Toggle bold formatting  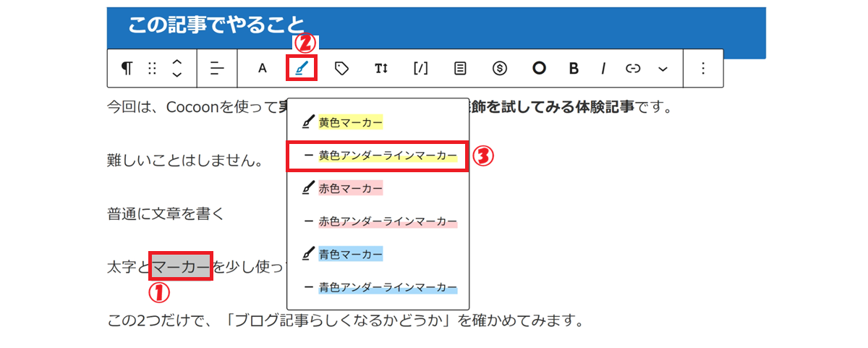tap(574, 69)
